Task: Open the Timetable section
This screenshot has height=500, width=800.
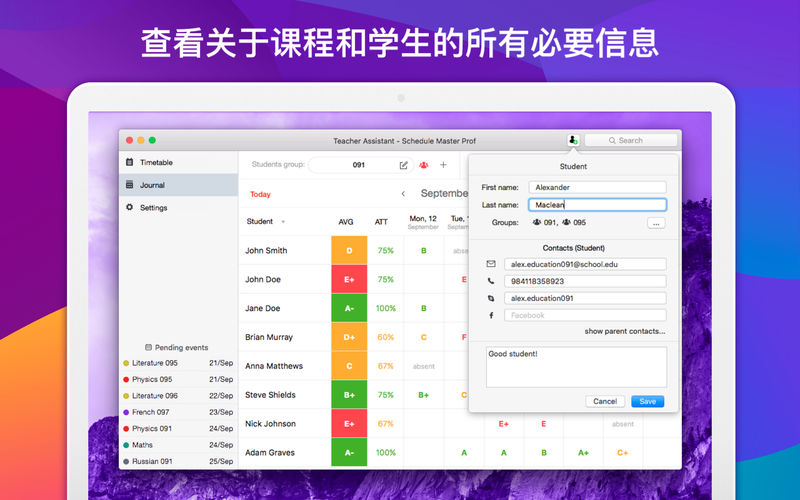Action: 179,162
